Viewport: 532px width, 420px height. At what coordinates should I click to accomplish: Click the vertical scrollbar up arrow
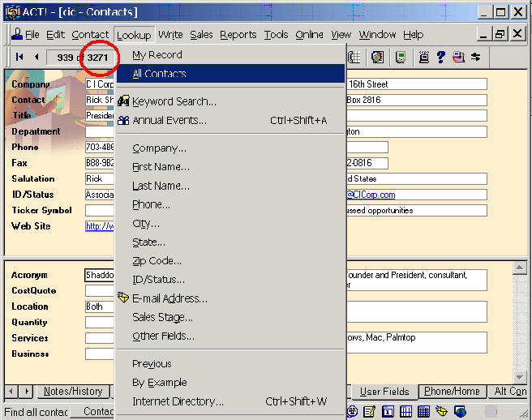point(520,268)
